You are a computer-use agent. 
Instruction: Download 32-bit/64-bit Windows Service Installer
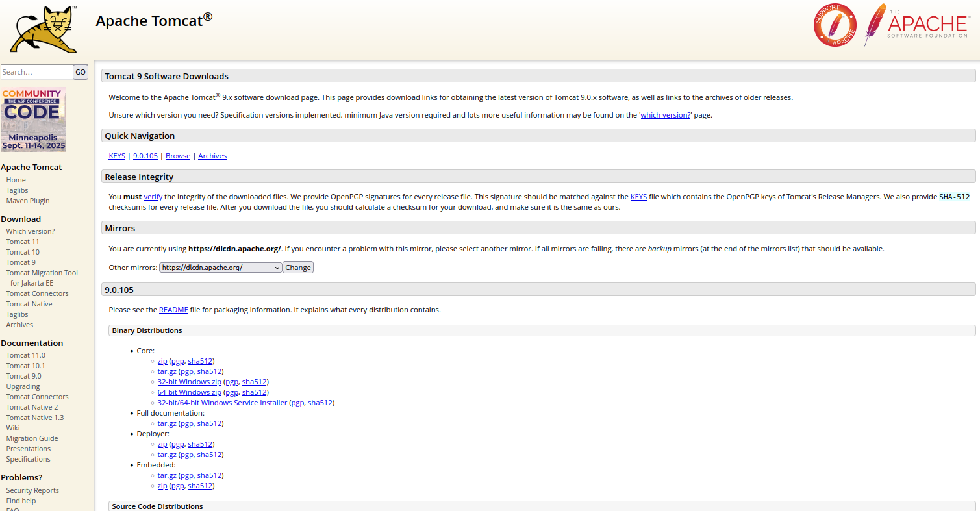tap(222, 403)
